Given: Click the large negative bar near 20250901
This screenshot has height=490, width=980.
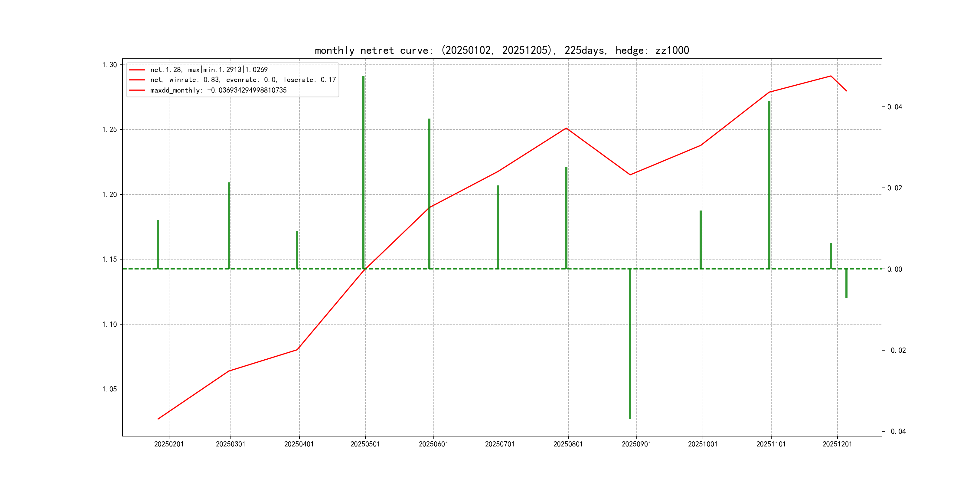Looking at the screenshot, I should tap(630, 342).
